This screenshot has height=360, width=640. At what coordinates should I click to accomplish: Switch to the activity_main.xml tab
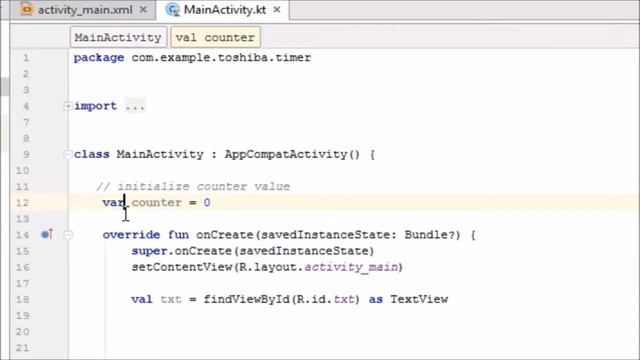(84, 10)
